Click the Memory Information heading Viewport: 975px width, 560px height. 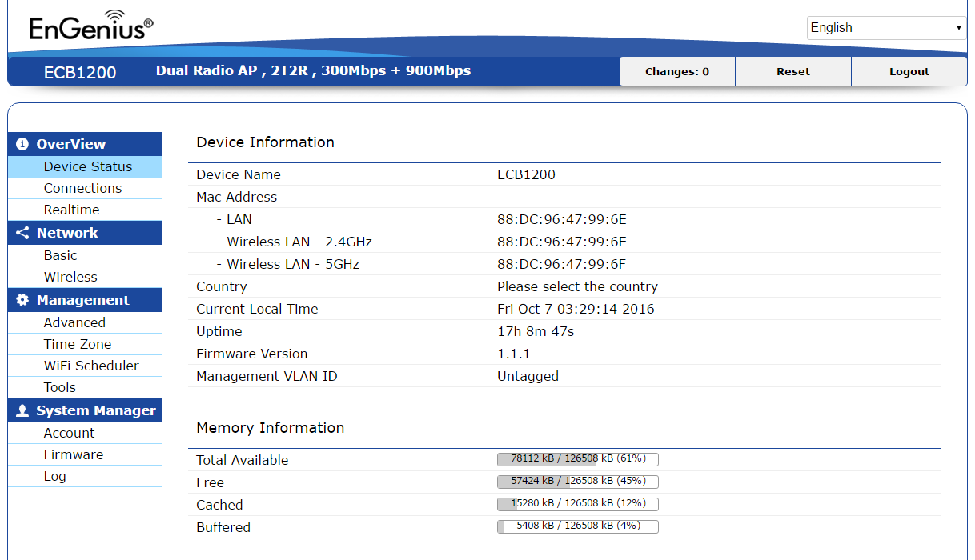coord(271,428)
